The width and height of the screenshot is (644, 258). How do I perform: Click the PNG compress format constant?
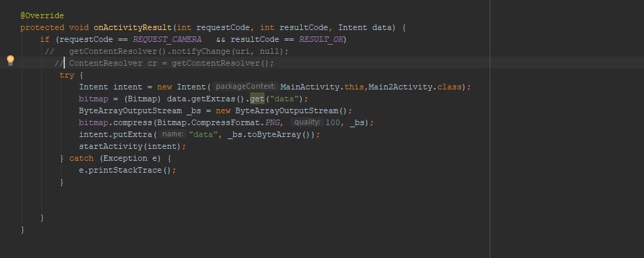[x=272, y=123]
